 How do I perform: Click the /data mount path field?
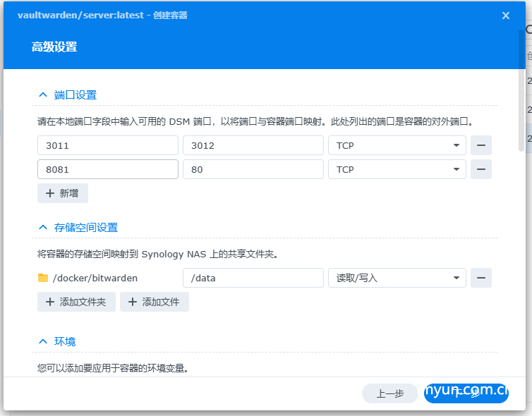[x=253, y=278]
